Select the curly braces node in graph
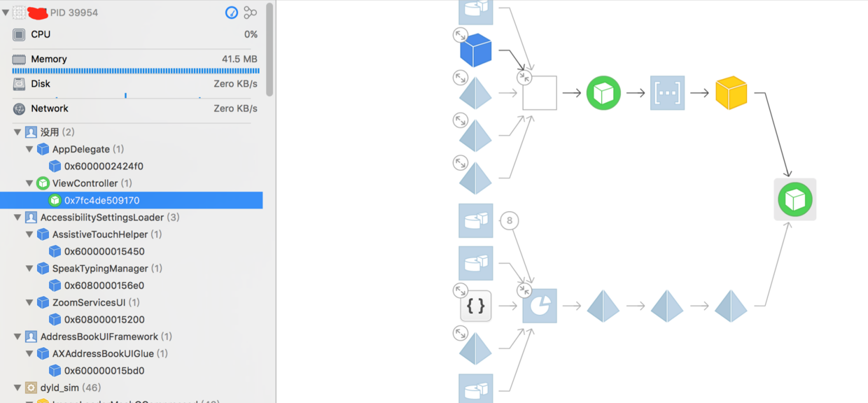The height and width of the screenshot is (403, 868). [476, 306]
